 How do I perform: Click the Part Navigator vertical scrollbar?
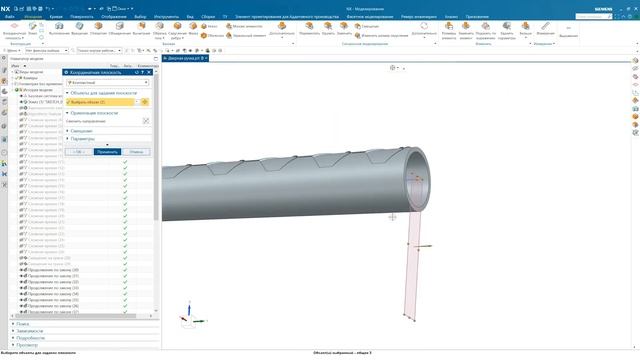156,147
